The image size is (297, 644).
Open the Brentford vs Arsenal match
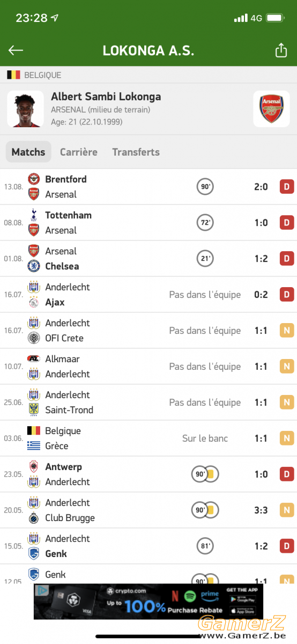point(148,187)
